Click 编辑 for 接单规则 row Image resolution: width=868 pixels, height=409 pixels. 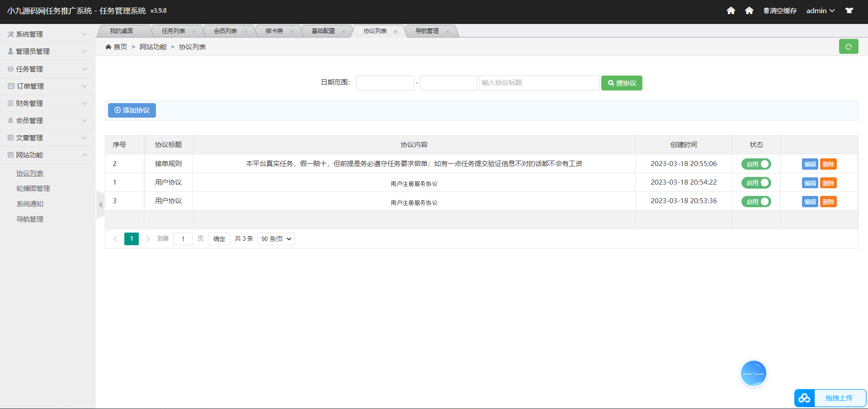click(x=810, y=164)
